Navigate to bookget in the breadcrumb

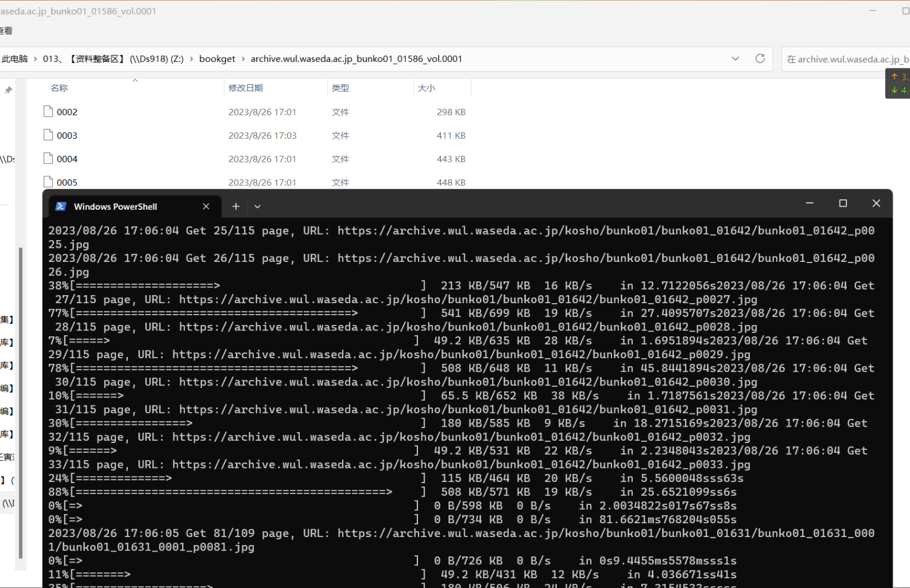pyautogui.click(x=217, y=59)
